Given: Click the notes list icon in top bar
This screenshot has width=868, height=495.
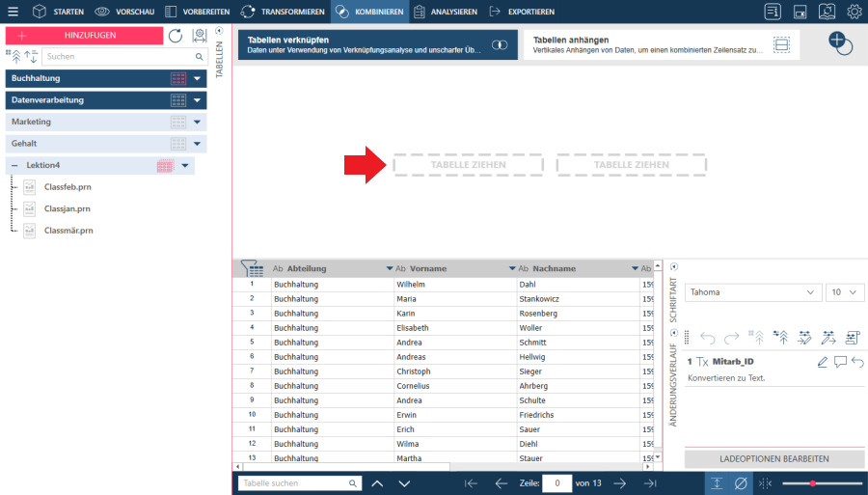Looking at the screenshot, I should point(773,12).
